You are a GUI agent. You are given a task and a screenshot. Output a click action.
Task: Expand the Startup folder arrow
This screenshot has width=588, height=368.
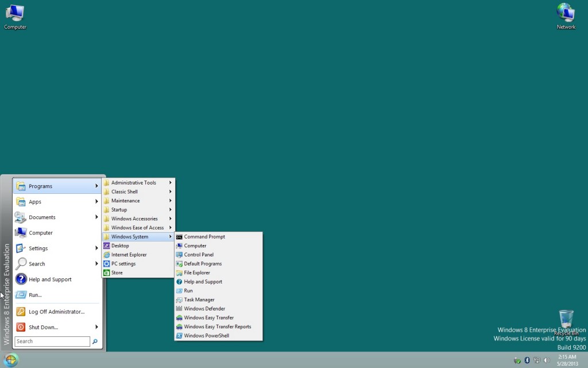point(170,209)
